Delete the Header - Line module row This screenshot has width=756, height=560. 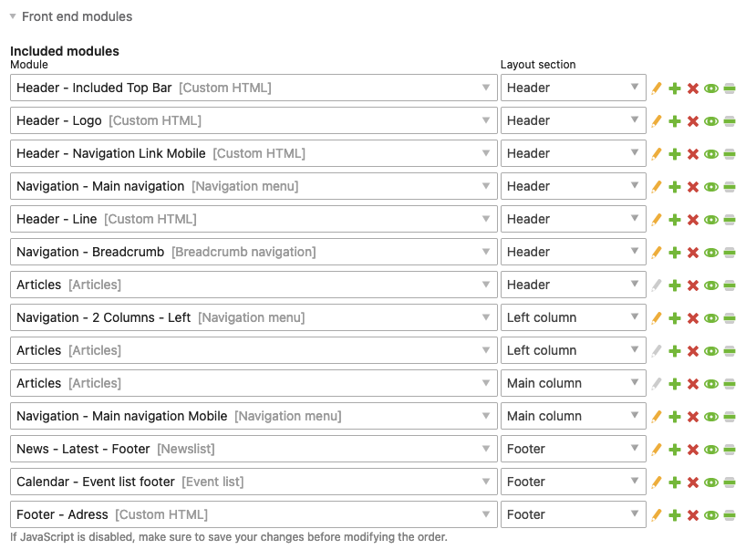(693, 220)
